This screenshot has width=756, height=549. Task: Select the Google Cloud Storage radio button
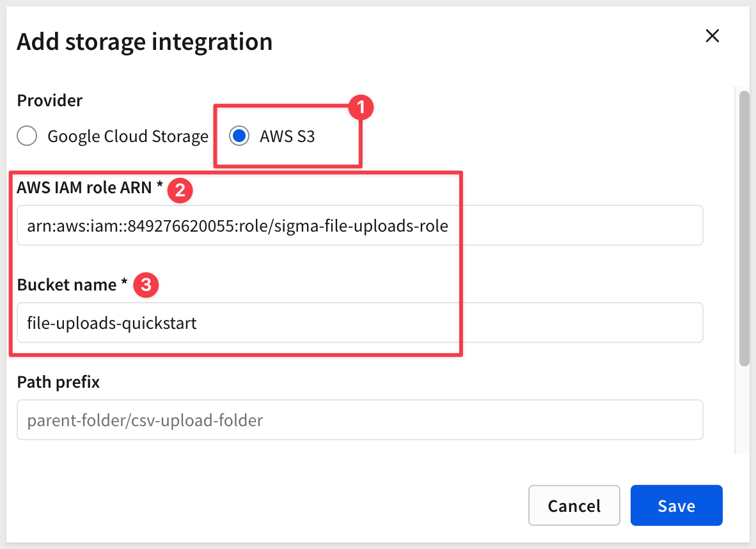(27, 136)
